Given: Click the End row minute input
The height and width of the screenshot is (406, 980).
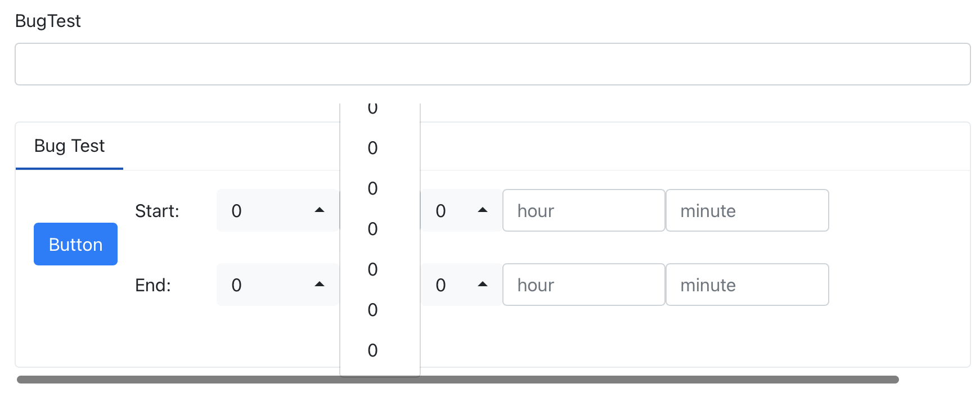Looking at the screenshot, I should [747, 285].
